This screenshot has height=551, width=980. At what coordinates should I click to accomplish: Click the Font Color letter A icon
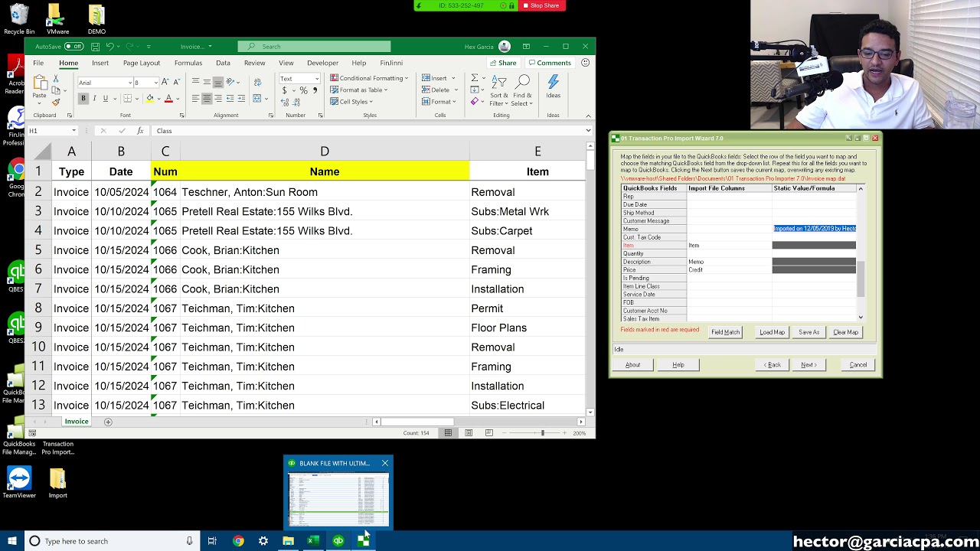click(x=168, y=99)
